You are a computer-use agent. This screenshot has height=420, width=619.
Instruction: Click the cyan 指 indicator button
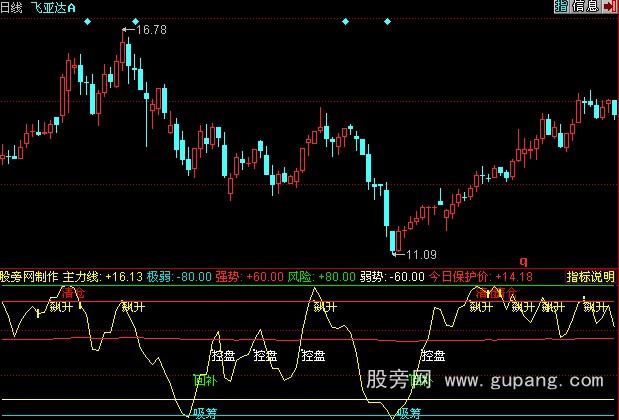(x=561, y=6)
